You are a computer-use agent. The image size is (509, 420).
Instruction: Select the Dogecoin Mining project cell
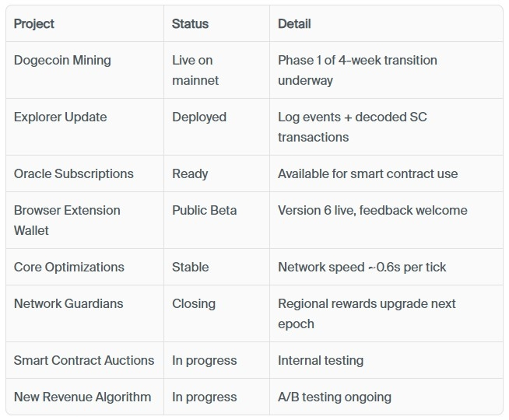point(62,60)
